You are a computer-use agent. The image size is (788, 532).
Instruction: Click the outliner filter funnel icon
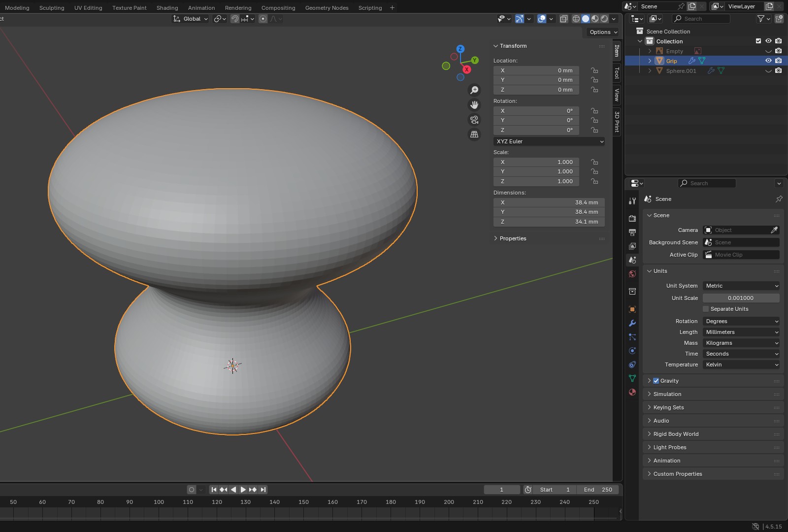coord(761,19)
